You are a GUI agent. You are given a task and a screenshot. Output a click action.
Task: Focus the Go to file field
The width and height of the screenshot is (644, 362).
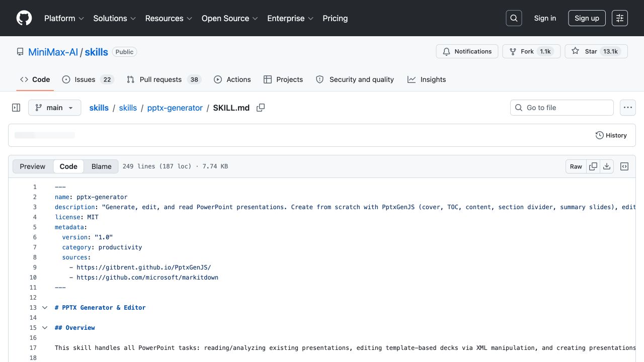tap(562, 108)
